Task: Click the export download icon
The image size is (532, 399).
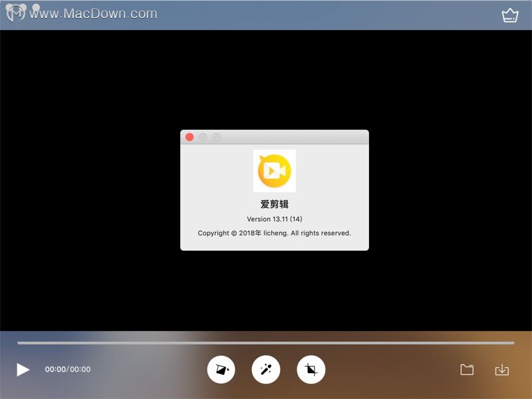Action: coord(502,370)
